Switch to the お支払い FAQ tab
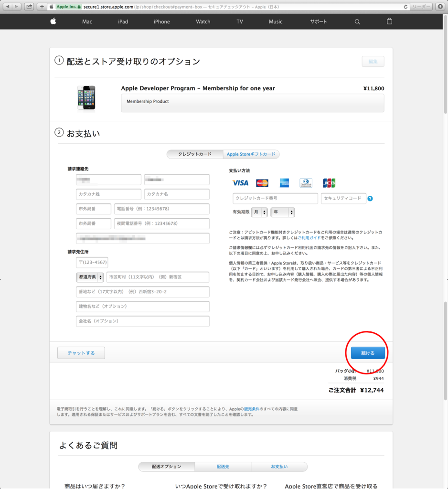The image size is (448, 489). (x=279, y=467)
